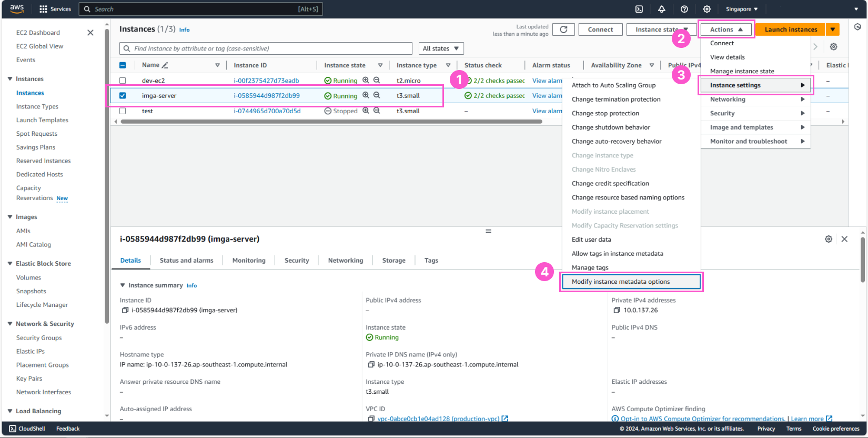This screenshot has height=438, width=868.
Task: Copy Instance ID in summary
Action: (125, 310)
